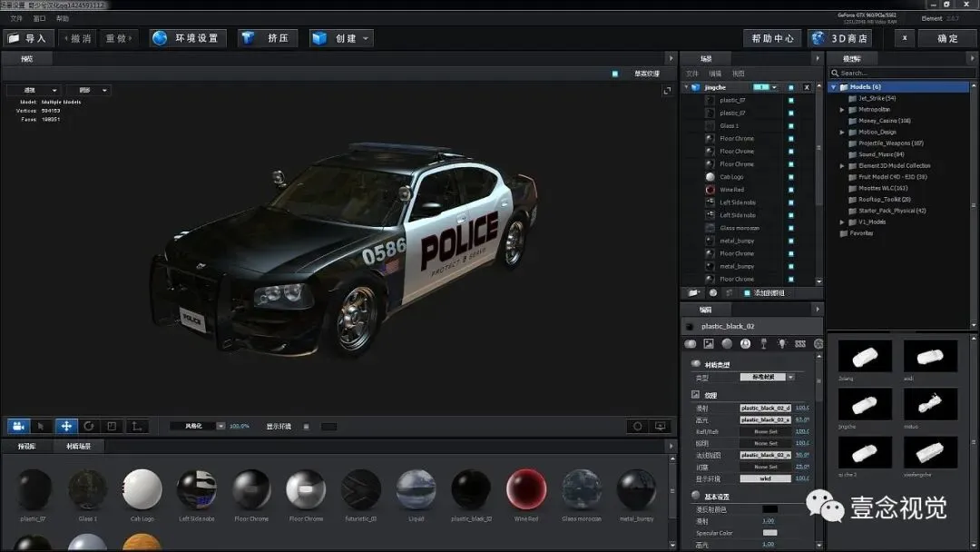Click the 确定 confirm button
The width and height of the screenshot is (980, 552).
point(947,38)
